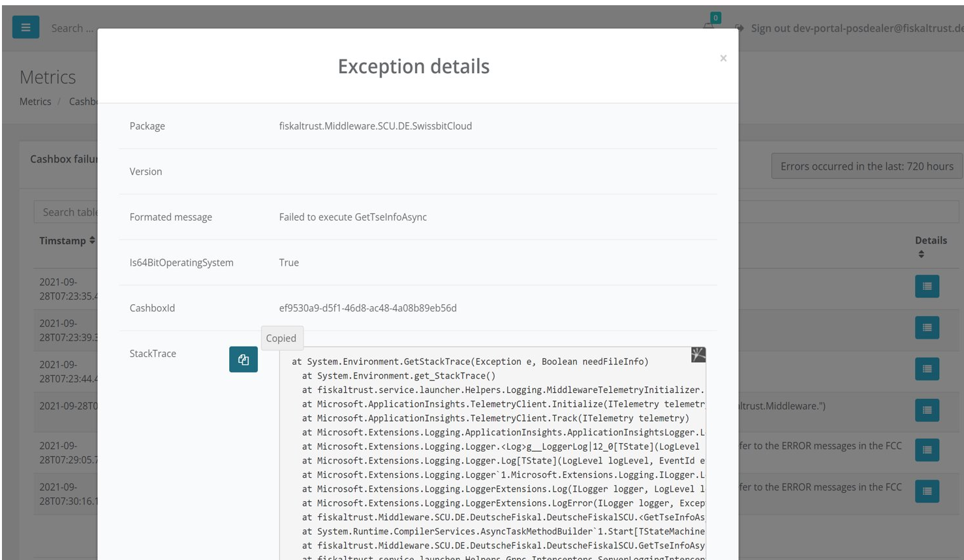
Task: Select the CashboxId value ef9530a9-d5f1-46d8
Action: (x=367, y=308)
